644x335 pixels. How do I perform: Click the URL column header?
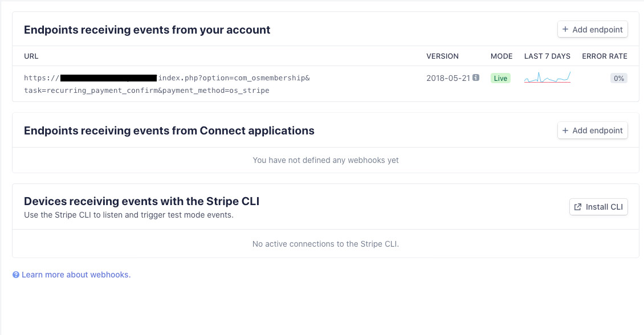31,56
